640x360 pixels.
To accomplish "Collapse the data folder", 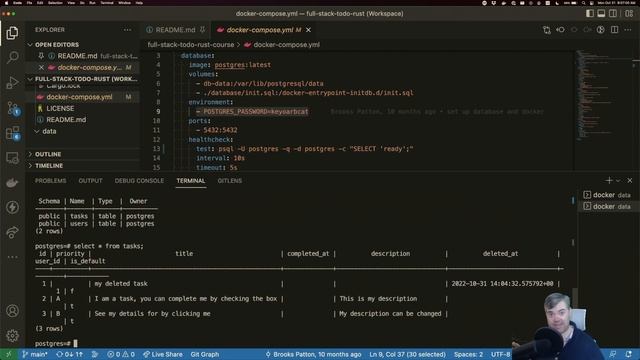I will pyautogui.click(x=83, y=131).
